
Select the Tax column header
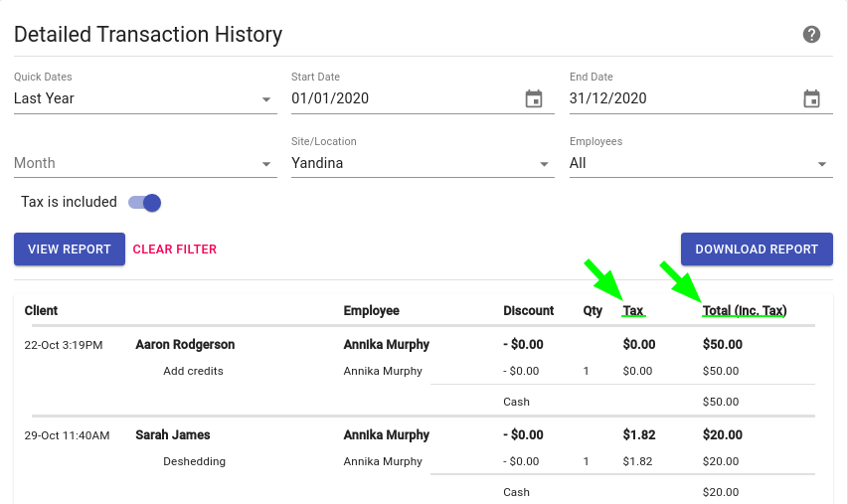632,311
